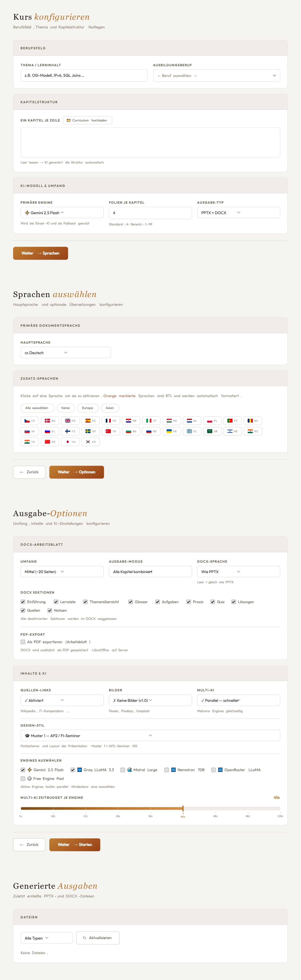Uncheck the Lernziele section checkbox
The image size is (301, 980).
[56, 602]
